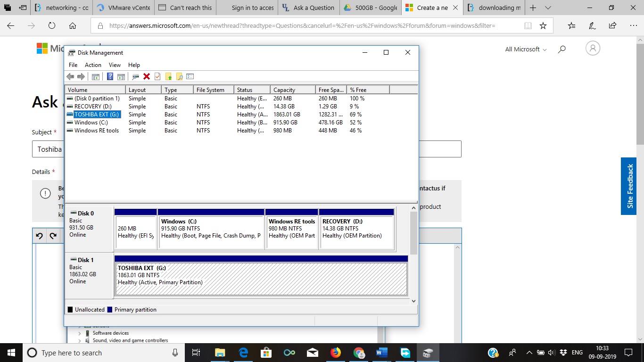
Task: Select the RECOVERY (D:) volume row
Action: point(241,107)
